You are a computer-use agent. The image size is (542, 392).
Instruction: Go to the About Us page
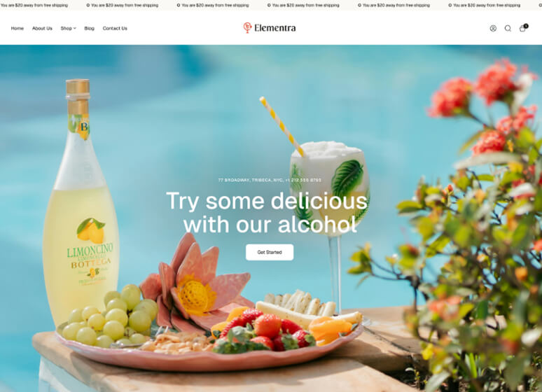(42, 28)
